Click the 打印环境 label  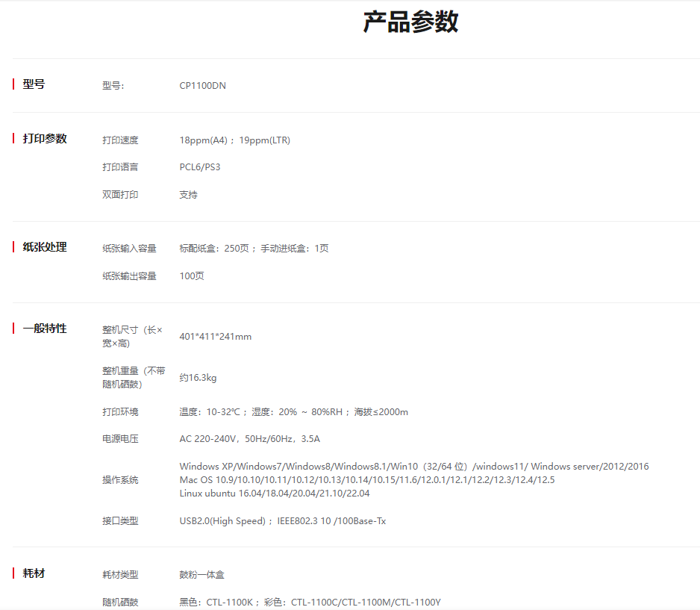point(120,412)
